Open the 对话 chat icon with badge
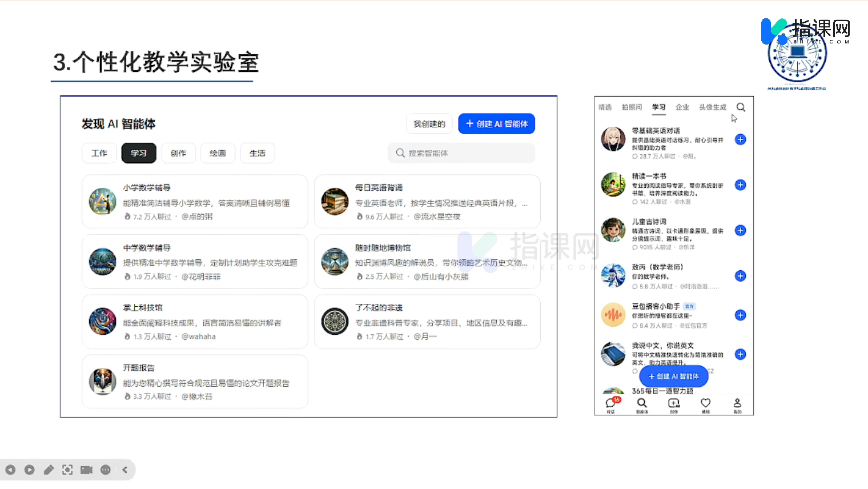 pyautogui.click(x=611, y=404)
